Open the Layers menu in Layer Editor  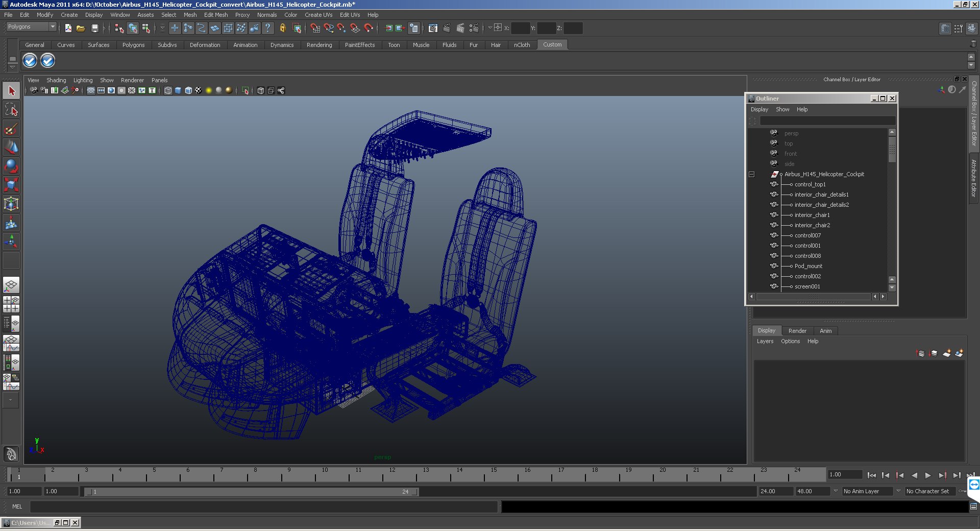pyautogui.click(x=765, y=341)
